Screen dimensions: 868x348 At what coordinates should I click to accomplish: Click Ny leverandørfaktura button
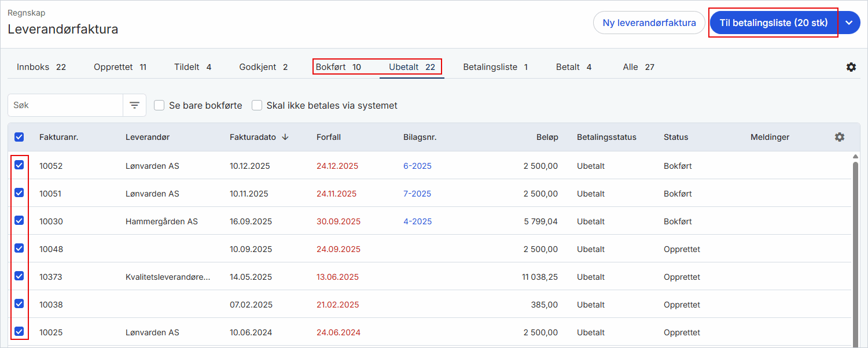649,23
